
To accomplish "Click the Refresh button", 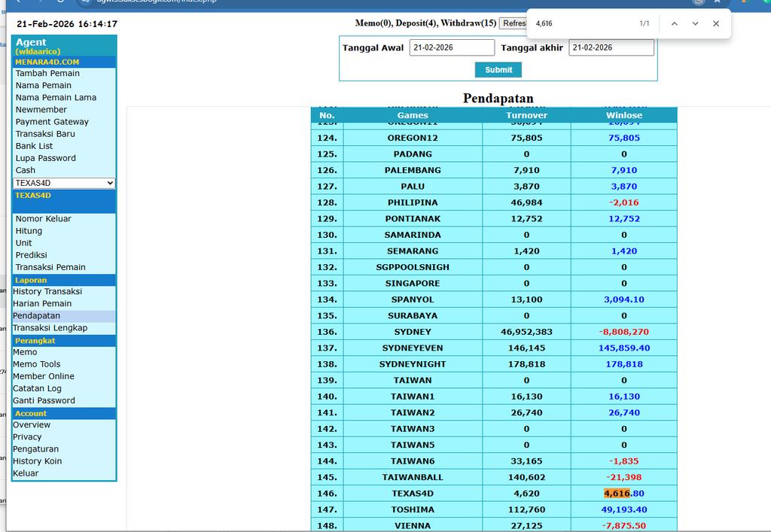I will [x=513, y=23].
